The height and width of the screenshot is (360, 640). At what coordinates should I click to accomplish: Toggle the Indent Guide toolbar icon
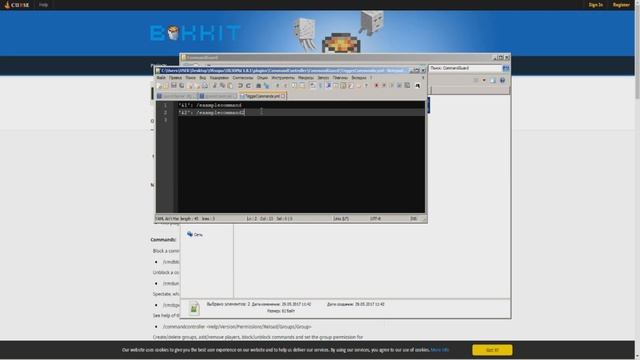(329, 86)
